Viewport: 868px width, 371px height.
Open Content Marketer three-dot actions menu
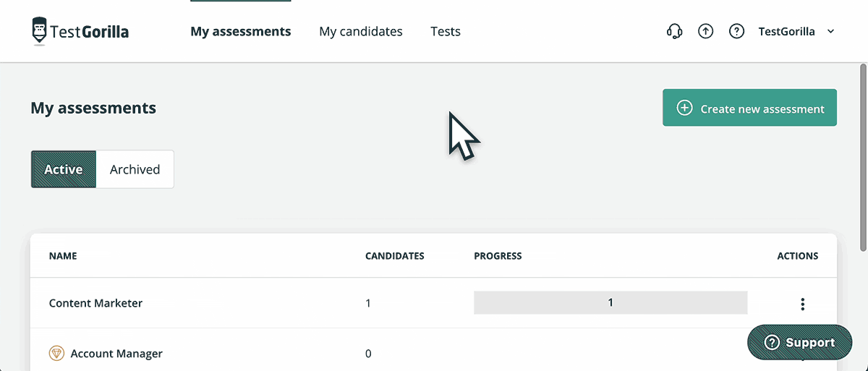tap(803, 304)
